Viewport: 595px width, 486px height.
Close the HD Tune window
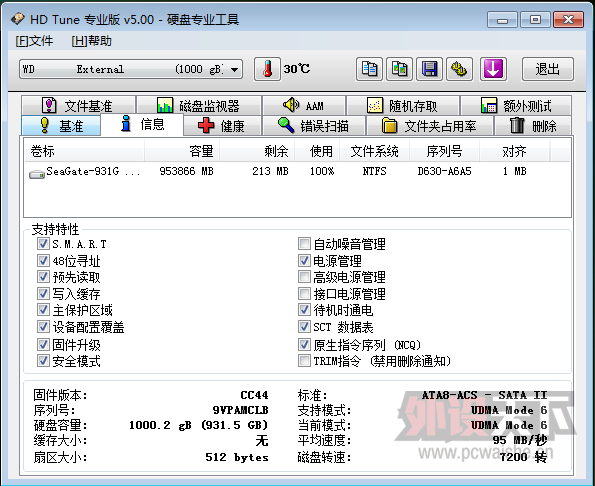[x=568, y=20]
